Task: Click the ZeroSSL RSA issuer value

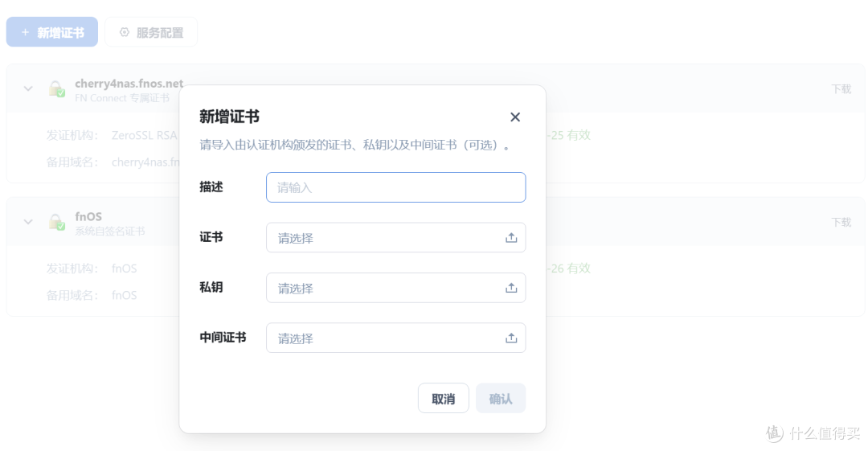Action: pyautogui.click(x=145, y=135)
